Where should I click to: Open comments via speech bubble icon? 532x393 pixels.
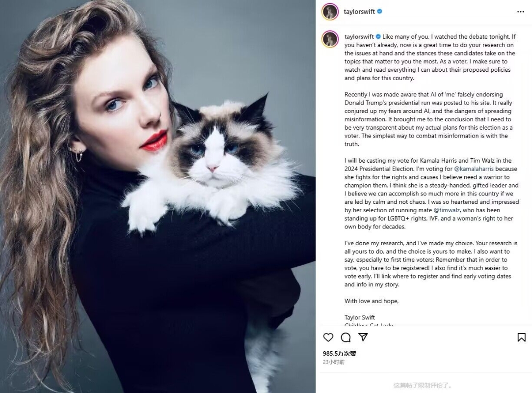point(346,337)
